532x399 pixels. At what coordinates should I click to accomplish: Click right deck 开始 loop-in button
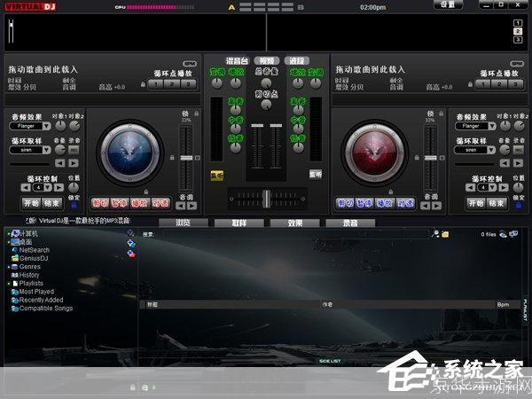pos(476,203)
